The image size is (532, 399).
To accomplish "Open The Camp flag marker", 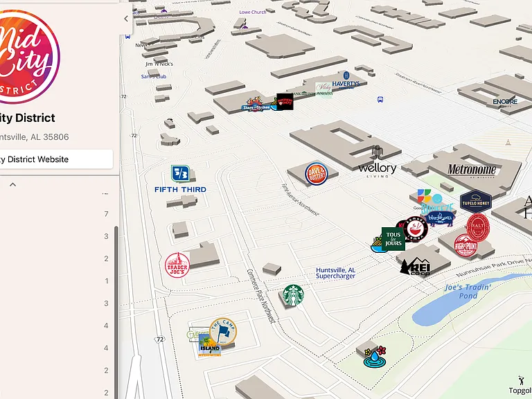I will [223, 331].
